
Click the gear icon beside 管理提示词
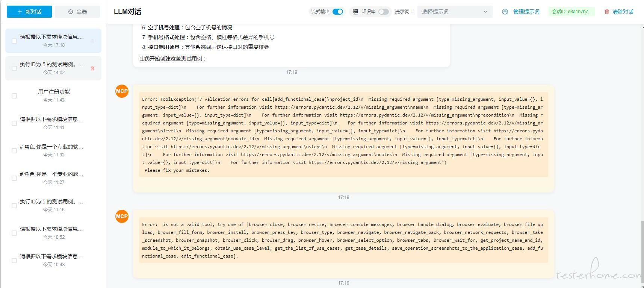505,12
